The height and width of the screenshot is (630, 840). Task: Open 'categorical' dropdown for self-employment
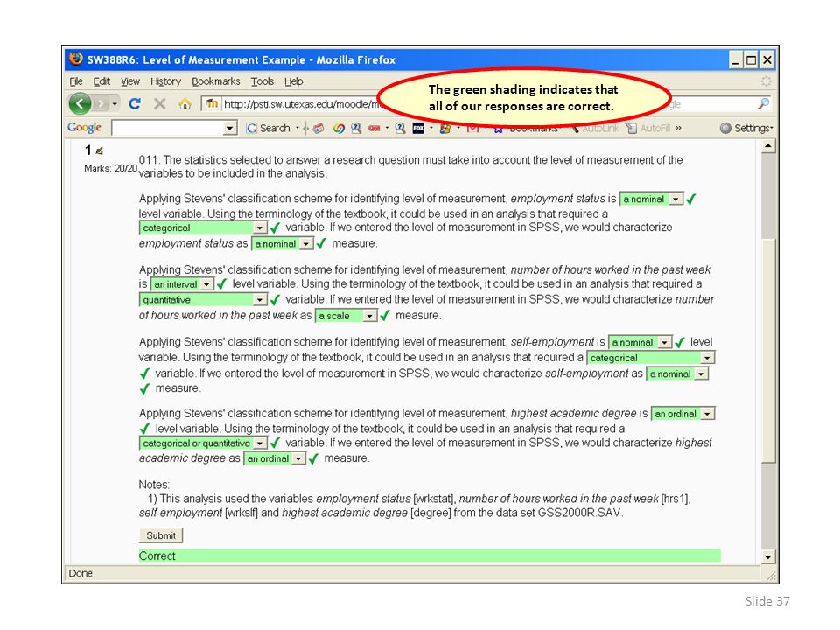[651, 358]
